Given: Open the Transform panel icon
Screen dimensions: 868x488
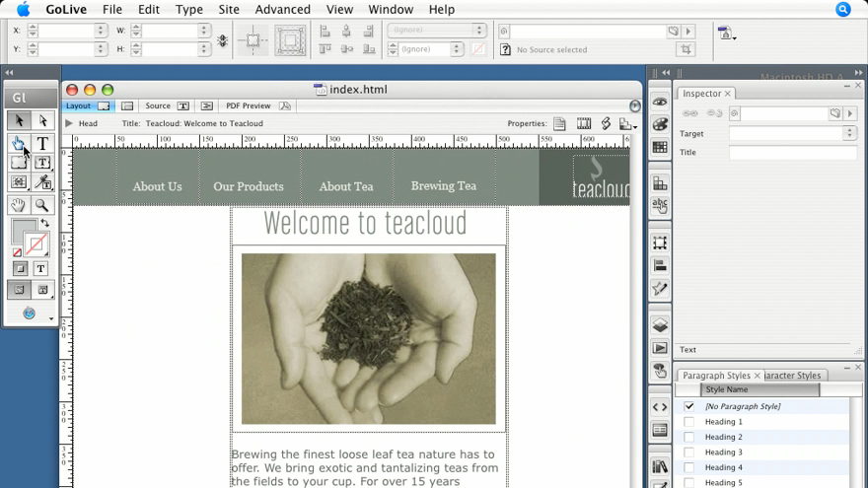Looking at the screenshot, I should coord(660,243).
